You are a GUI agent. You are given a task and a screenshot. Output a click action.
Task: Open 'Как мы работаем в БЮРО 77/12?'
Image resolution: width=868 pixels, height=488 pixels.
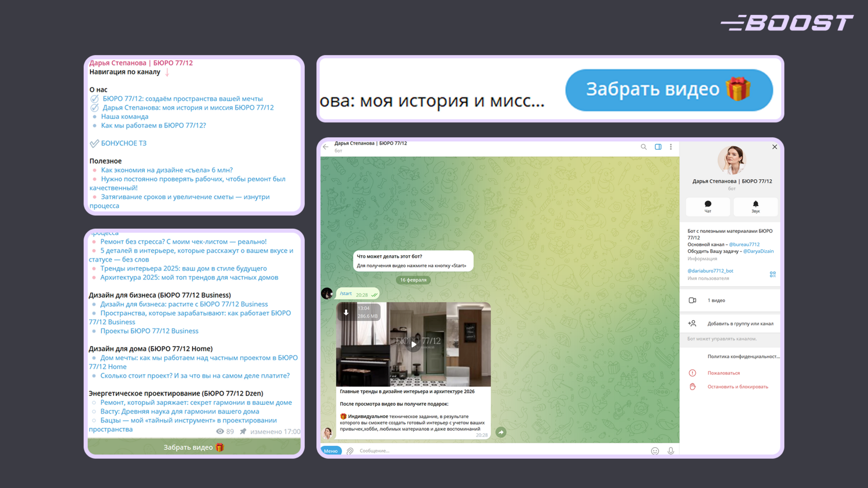(x=153, y=125)
